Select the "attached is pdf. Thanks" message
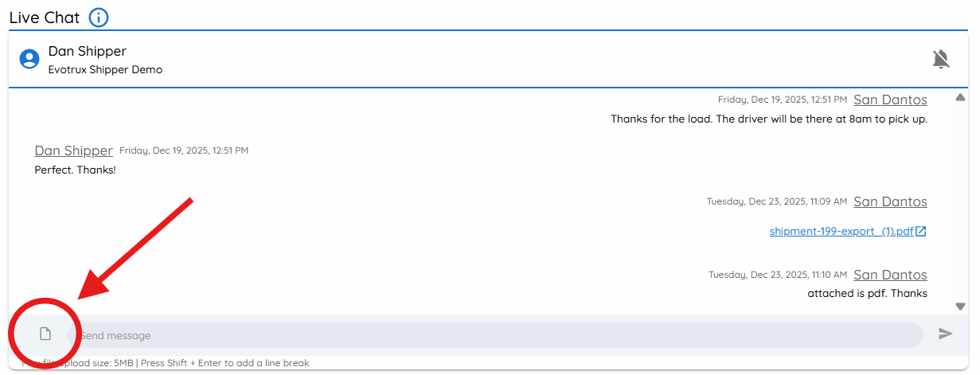 (x=867, y=294)
